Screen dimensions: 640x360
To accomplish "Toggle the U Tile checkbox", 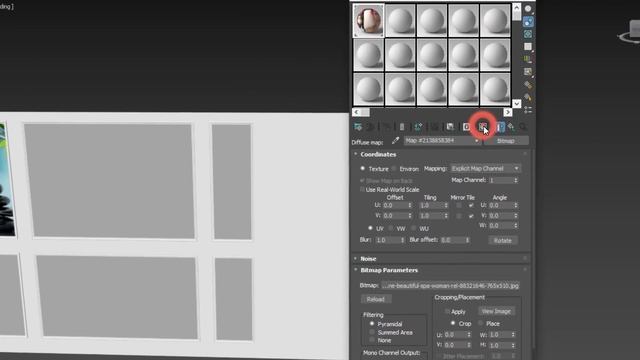I will click(x=471, y=205).
